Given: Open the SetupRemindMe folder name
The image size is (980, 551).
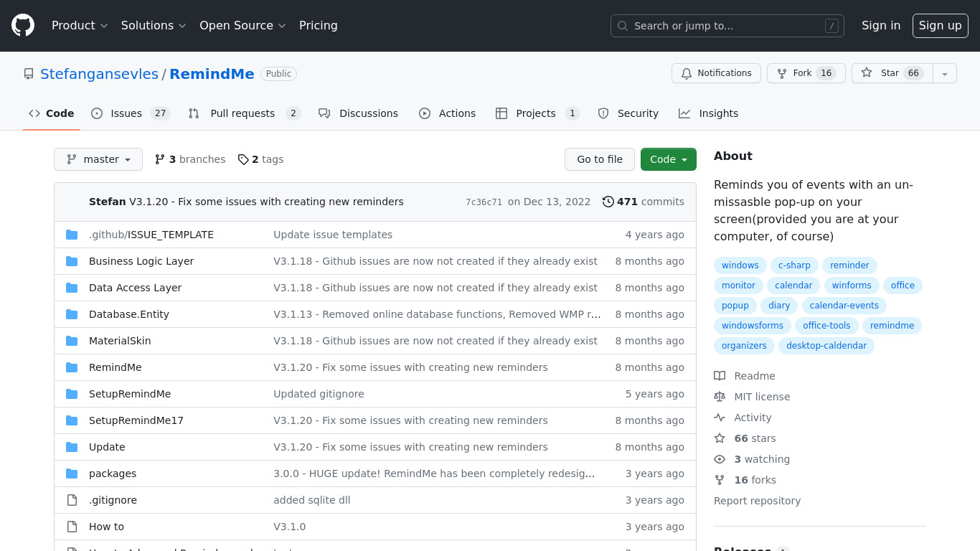Looking at the screenshot, I should tap(130, 394).
